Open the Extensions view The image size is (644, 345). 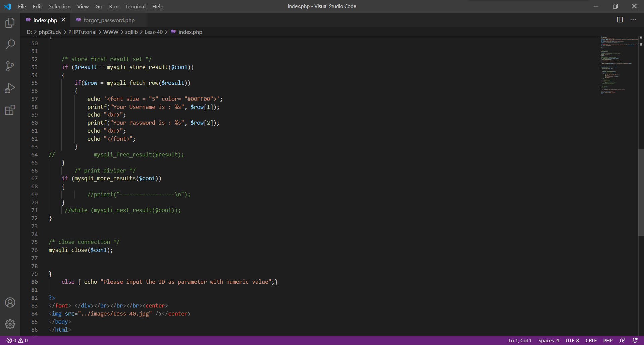(10, 110)
